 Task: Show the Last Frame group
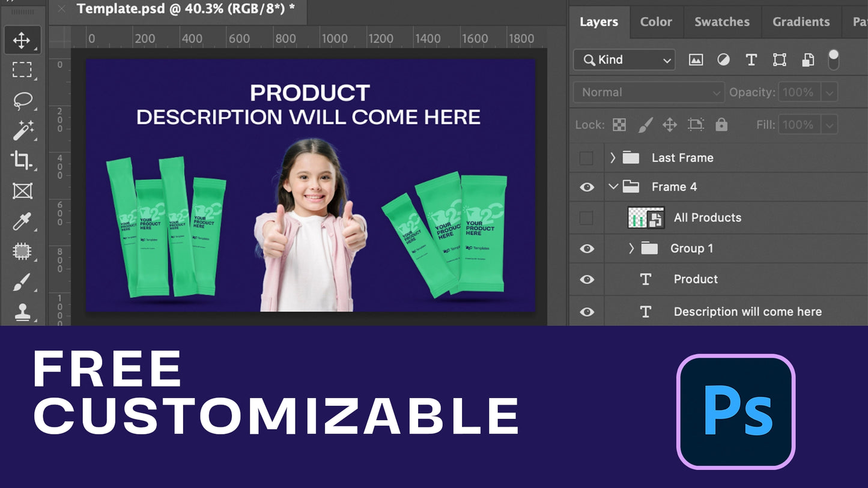[586, 158]
